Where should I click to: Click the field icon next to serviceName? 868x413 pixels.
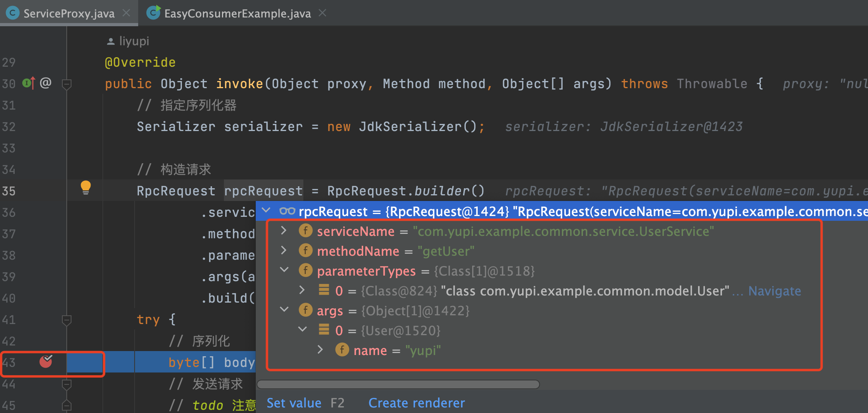(x=305, y=231)
